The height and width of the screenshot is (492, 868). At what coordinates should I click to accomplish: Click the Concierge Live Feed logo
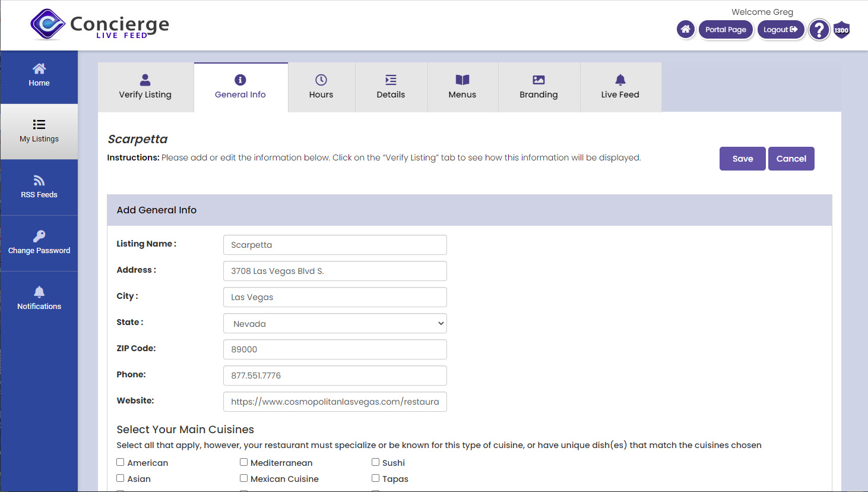pos(100,25)
